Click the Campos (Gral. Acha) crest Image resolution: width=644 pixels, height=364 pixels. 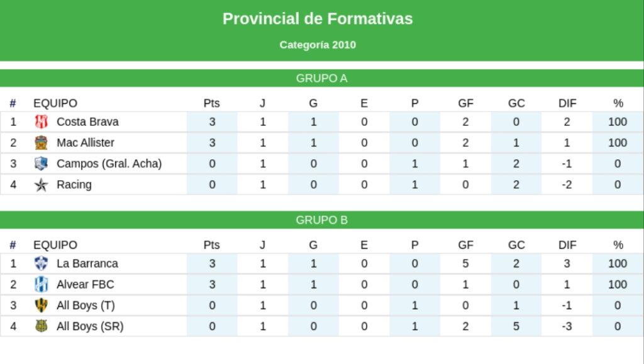[x=41, y=164]
